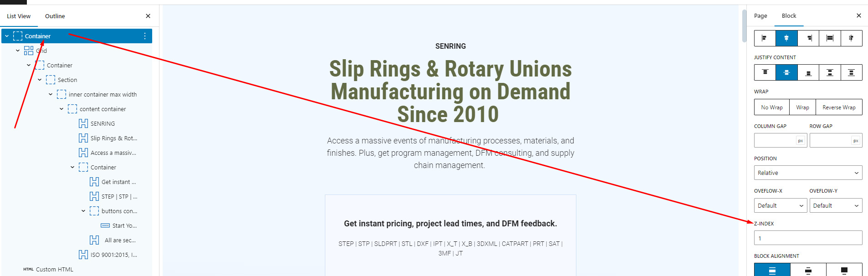Select justify content space-between icon
The height and width of the screenshot is (276, 868).
tap(830, 72)
